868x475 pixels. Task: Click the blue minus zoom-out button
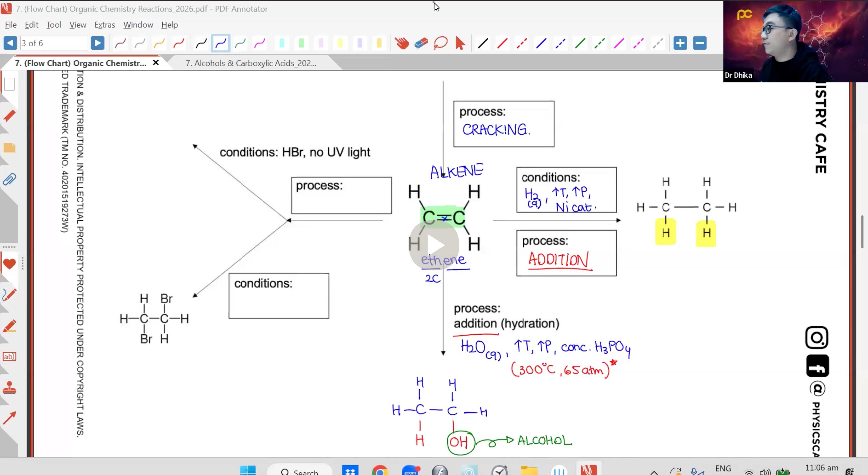point(699,43)
